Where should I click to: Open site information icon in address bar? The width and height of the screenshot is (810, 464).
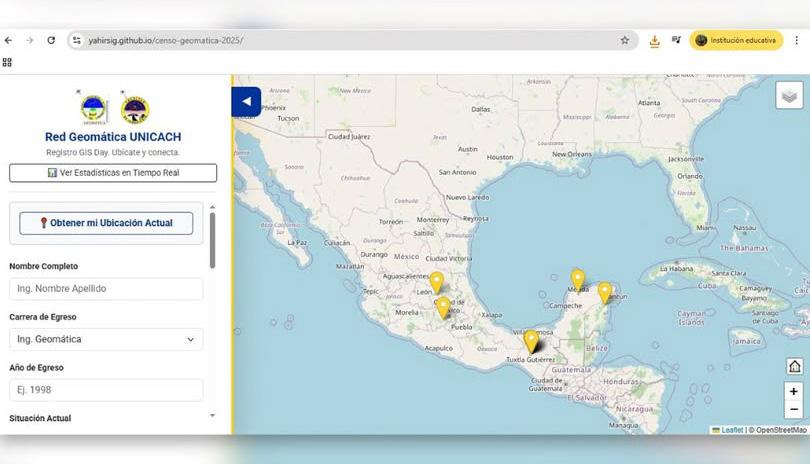coord(76,40)
